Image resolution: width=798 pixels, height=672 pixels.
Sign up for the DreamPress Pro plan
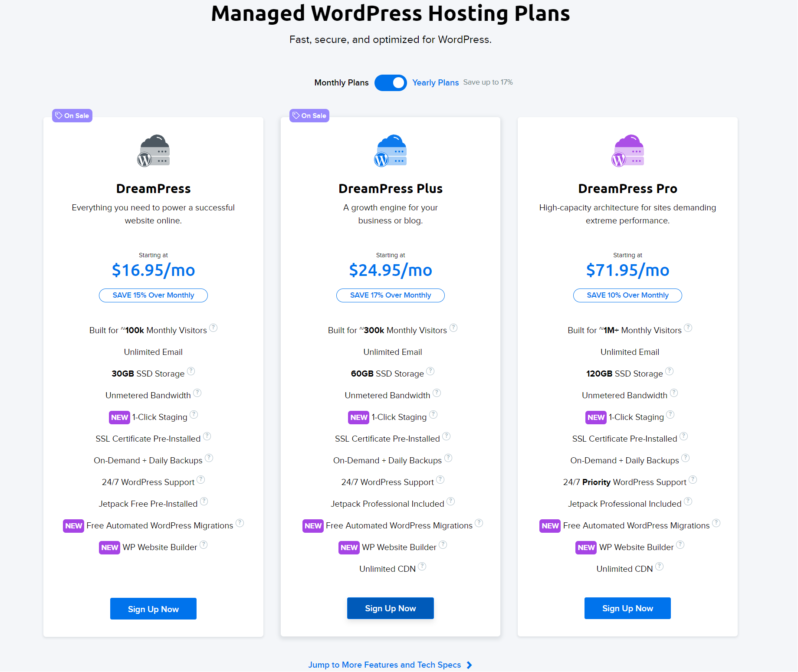[627, 608]
